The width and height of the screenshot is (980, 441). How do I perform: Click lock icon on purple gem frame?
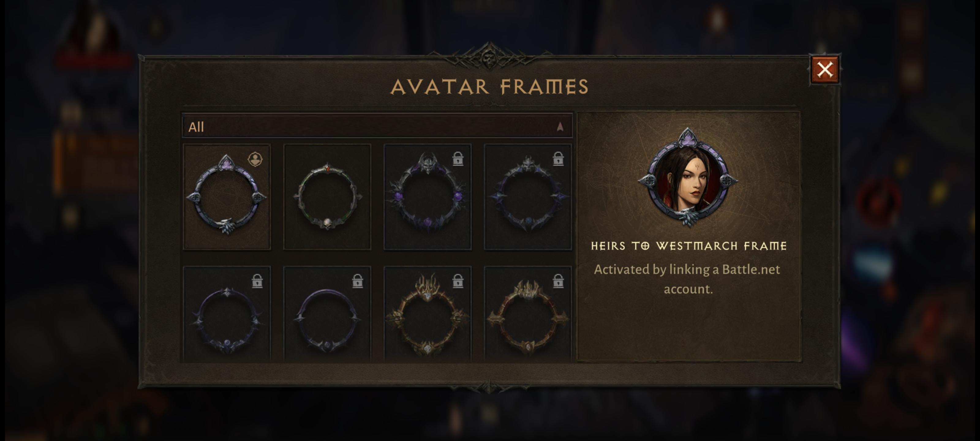(x=458, y=159)
